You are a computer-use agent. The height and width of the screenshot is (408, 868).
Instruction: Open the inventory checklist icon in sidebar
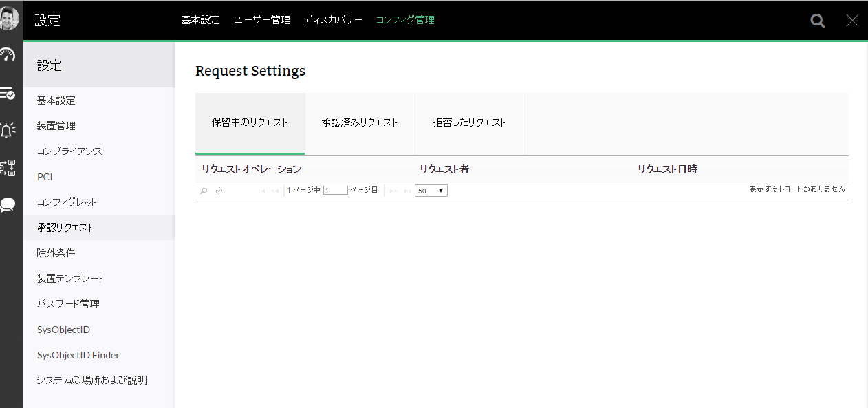pos(8,93)
